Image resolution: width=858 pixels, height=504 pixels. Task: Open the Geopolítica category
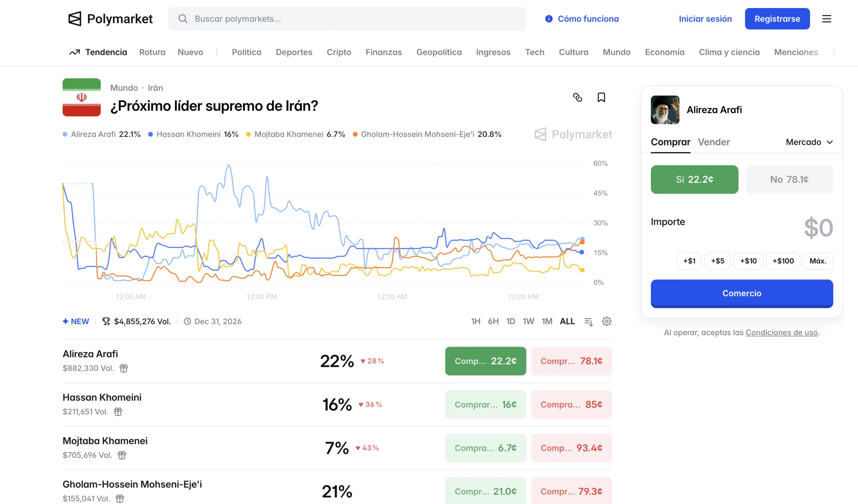click(x=439, y=52)
